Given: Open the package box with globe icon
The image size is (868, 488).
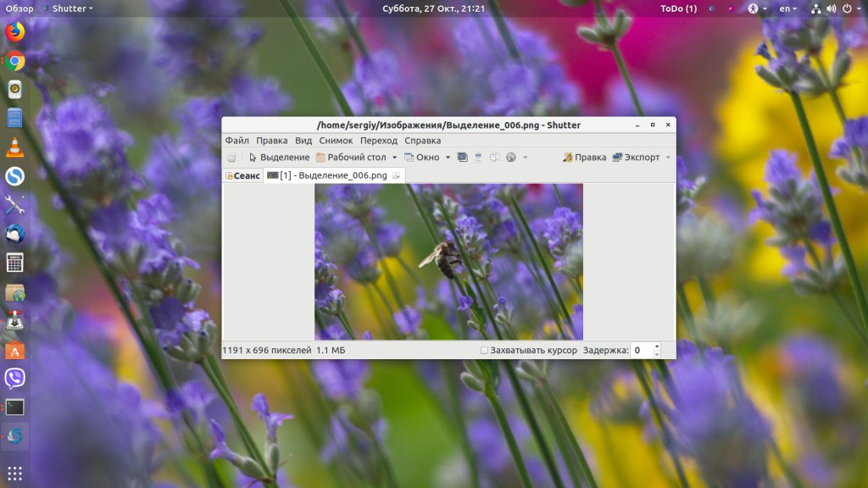Looking at the screenshot, I should click(15, 292).
